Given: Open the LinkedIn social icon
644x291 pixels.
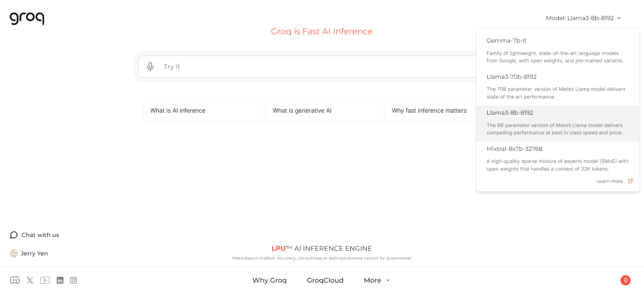Looking at the screenshot, I should coord(60,280).
